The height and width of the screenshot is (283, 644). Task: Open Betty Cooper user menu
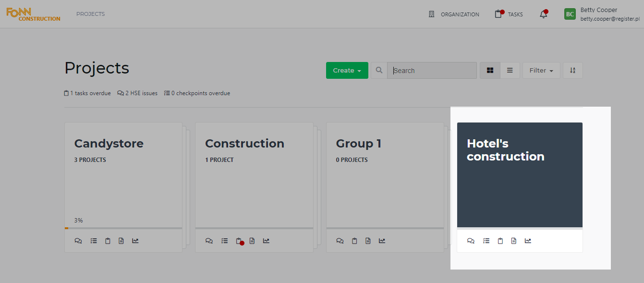(602, 14)
